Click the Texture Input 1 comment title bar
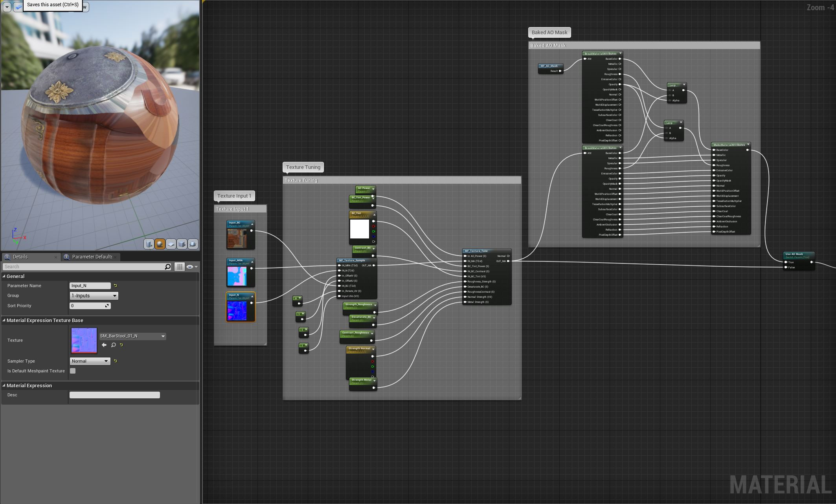The height and width of the screenshot is (504, 836). tap(241, 209)
